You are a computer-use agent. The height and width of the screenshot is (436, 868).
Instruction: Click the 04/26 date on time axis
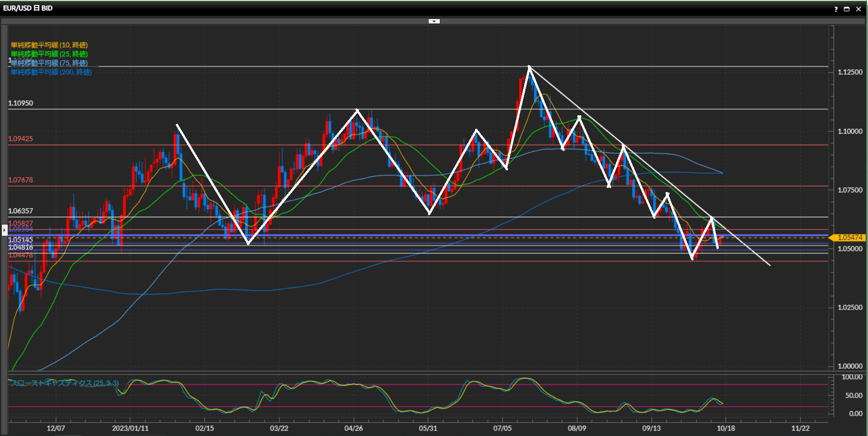354,428
